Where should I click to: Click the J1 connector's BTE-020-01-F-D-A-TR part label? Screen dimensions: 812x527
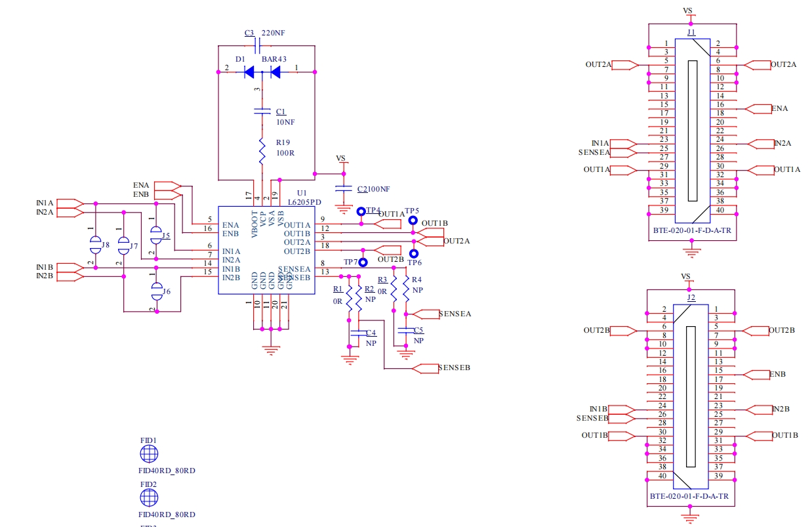(689, 230)
